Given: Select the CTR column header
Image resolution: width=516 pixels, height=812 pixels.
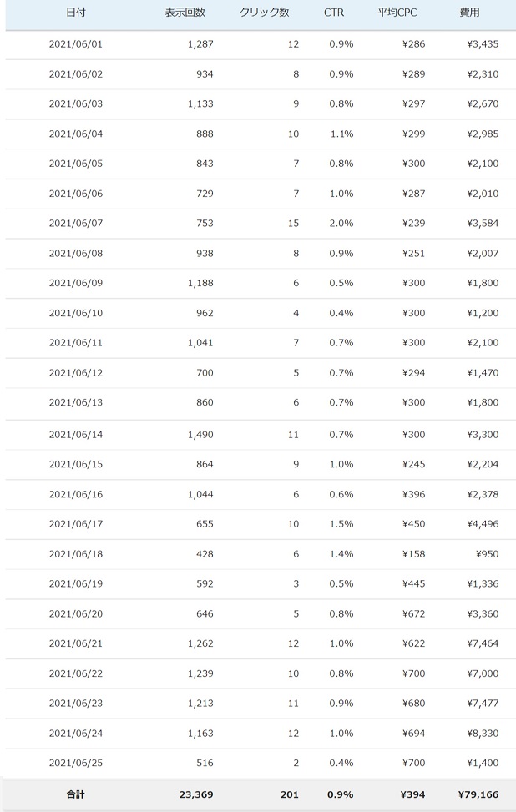Looking at the screenshot, I should pyautogui.click(x=334, y=13).
